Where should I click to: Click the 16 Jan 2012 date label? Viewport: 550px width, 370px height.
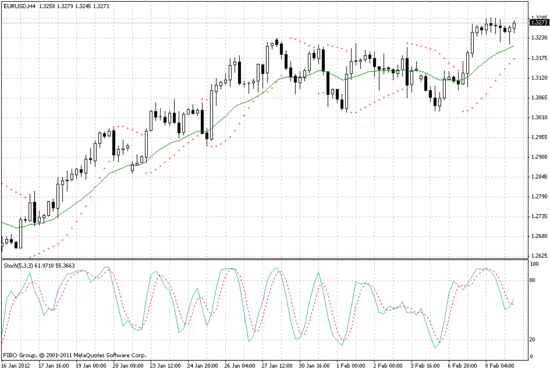16,365
